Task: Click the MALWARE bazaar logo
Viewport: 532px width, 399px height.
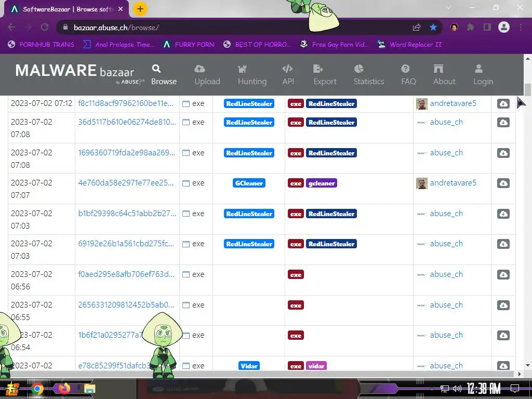Action: [79, 73]
